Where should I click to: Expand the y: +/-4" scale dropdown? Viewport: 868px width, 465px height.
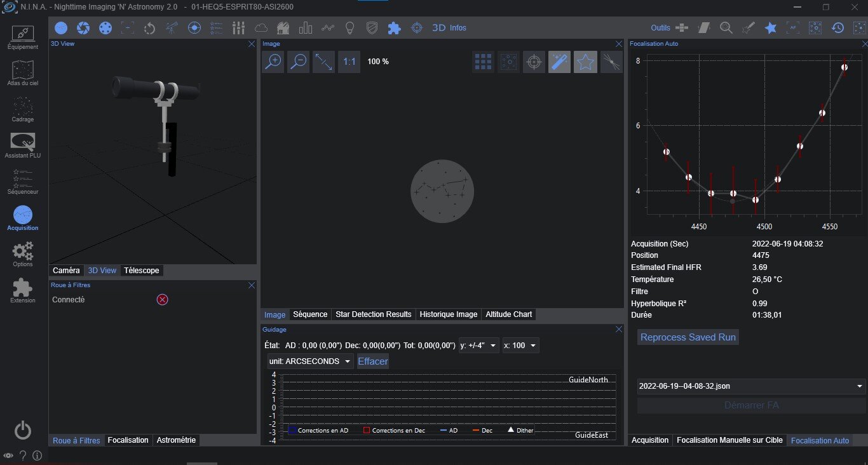coord(478,346)
